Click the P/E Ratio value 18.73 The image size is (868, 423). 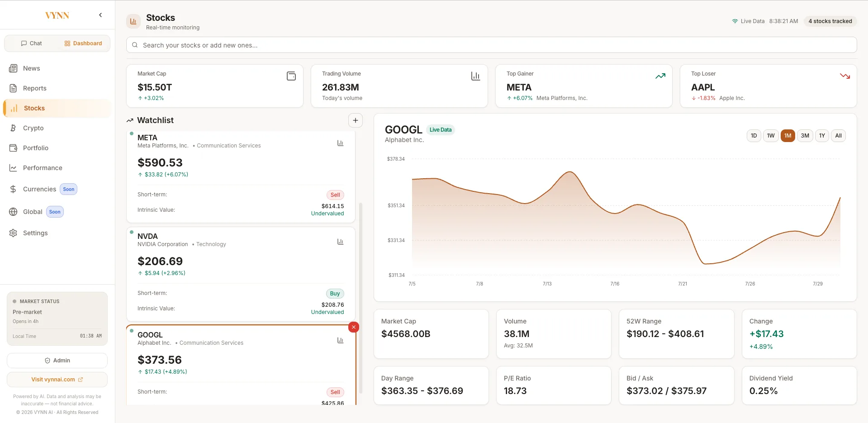[x=515, y=391]
